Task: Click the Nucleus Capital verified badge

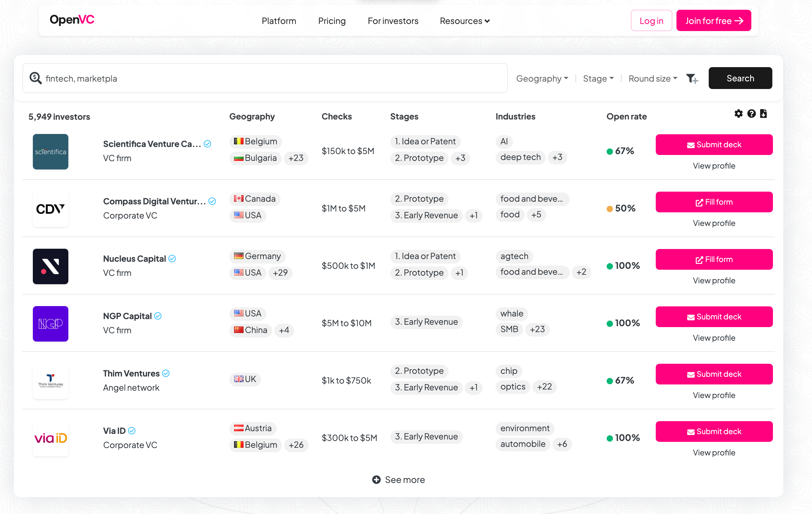Action: pyautogui.click(x=172, y=258)
